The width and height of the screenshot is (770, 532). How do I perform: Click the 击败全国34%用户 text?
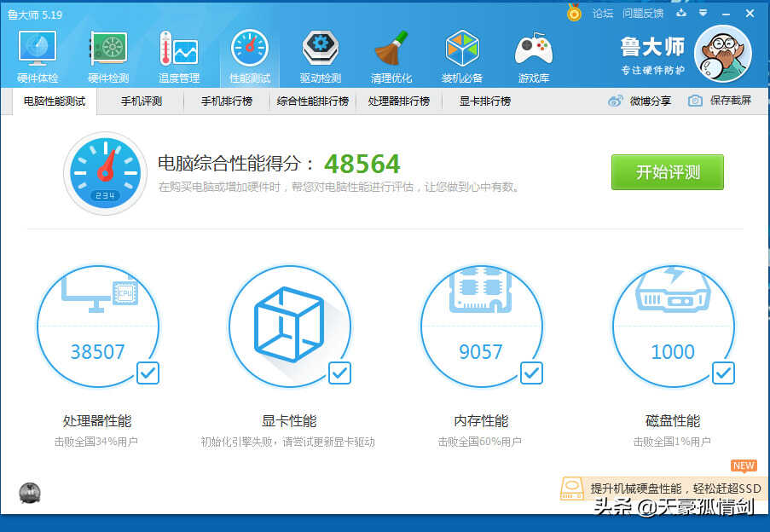(x=96, y=442)
